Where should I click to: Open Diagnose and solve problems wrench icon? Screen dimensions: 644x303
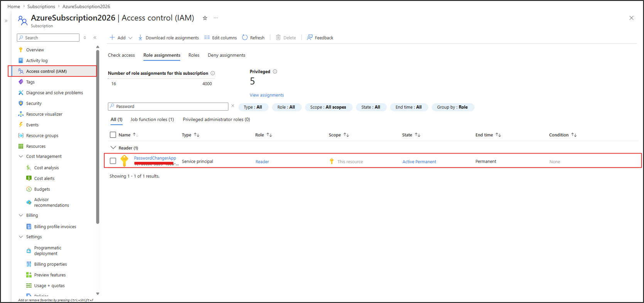pyautogui.click(x=21, y=93)
